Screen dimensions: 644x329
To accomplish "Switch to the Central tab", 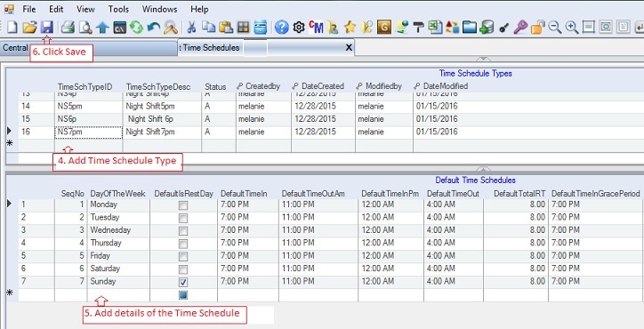I will [15, 48].
